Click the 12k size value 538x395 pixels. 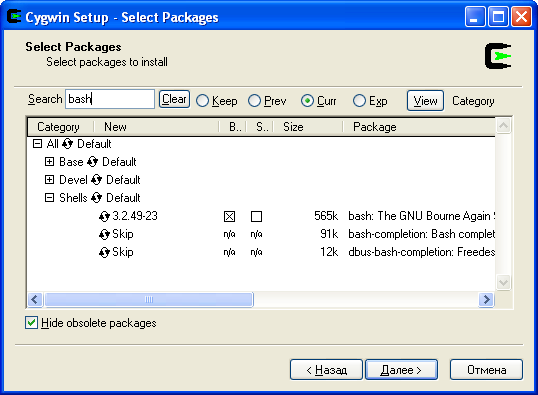pos(329,252)
